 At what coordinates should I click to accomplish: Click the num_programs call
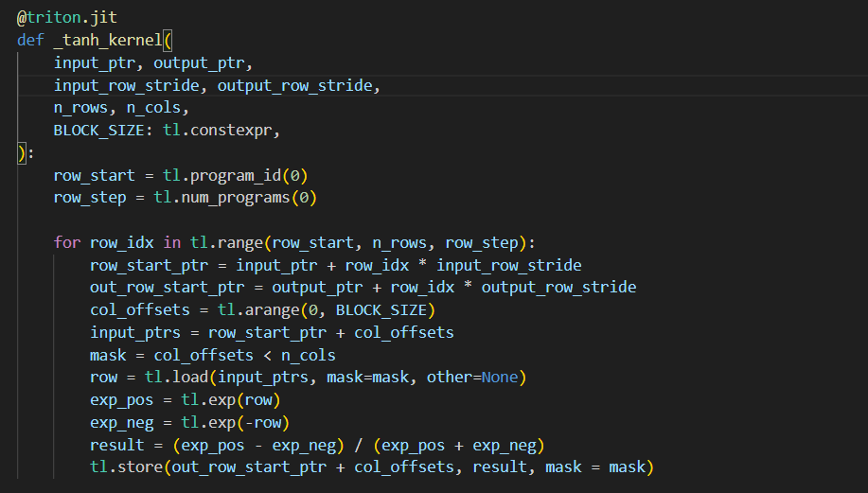[x=249, y=198]
